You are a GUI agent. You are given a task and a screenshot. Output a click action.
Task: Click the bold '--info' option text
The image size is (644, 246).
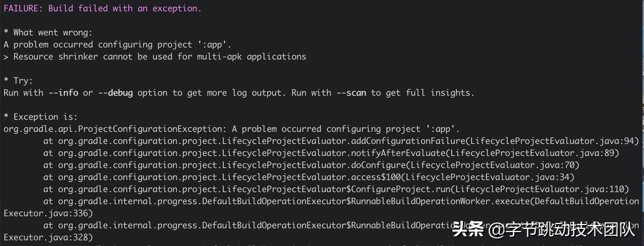point(63,93)
